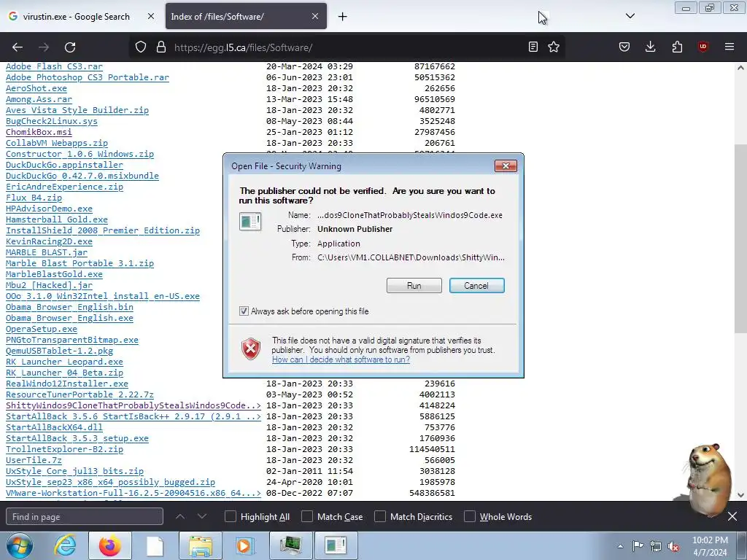Close the Index of /files/Software/ tab

click(x=315, y=16)
